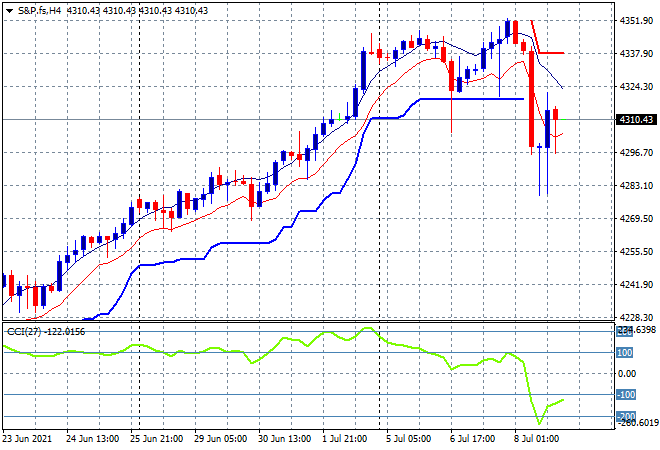
Task: Click the 6 Jul 17:00 time label
Action: point(473,439)
